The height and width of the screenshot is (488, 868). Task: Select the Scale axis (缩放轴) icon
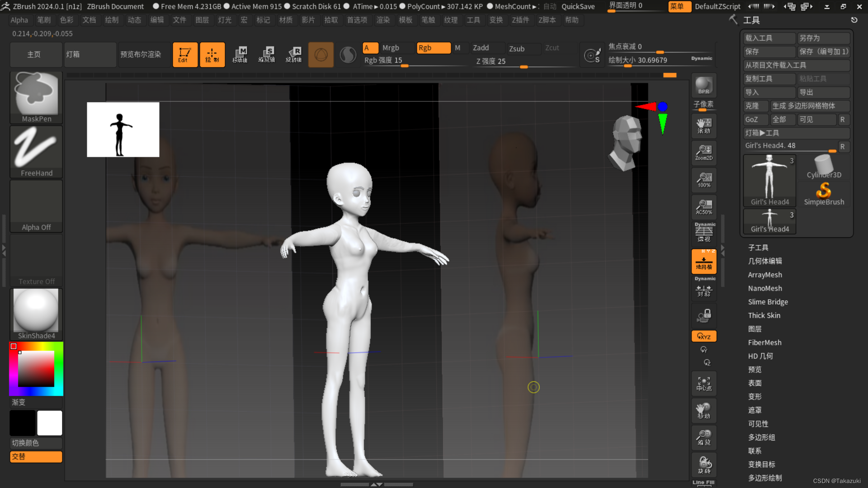(x=267, y=55)
